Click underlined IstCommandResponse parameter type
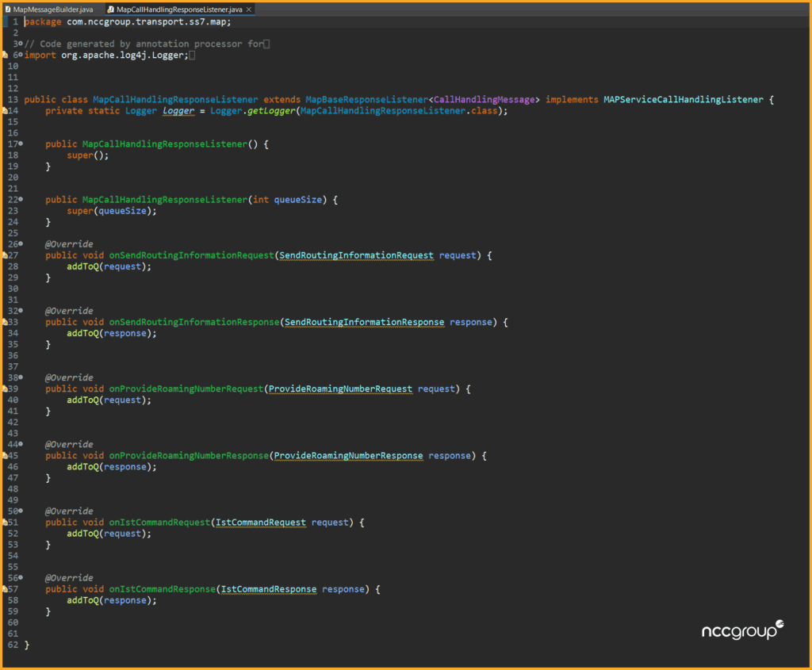Image resolution: width=812 pixels, height=670 pixels. pos(268,589)
